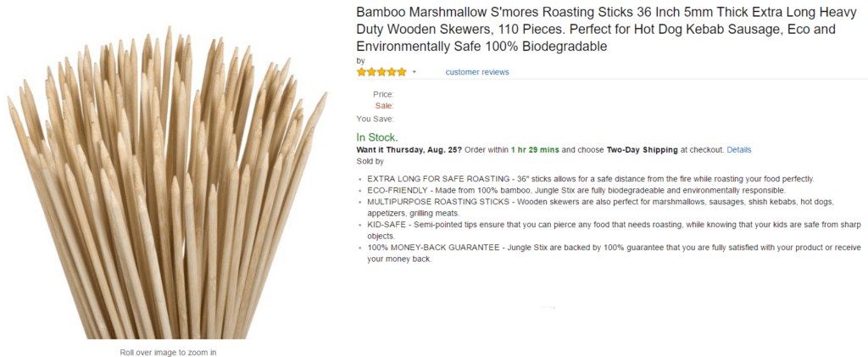Click the "ECO-FRIENDLY" feature bullet
868x357 pixels.
576,191
